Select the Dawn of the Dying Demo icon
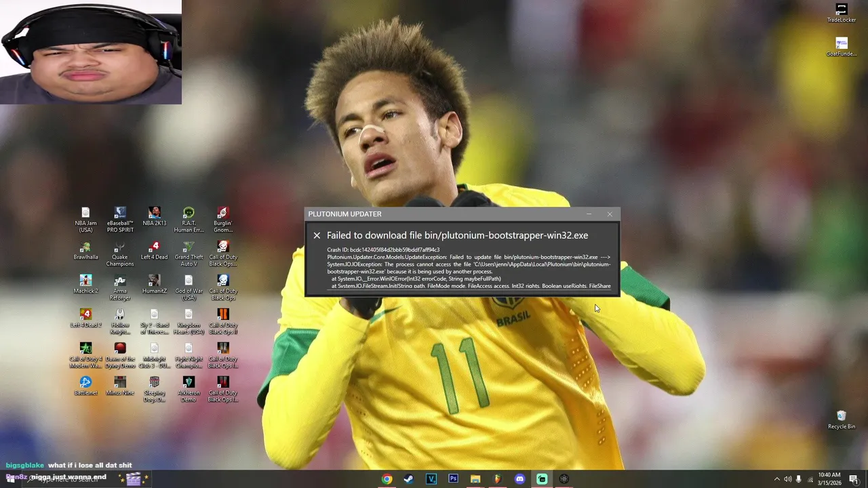 pyautogui.click(x=120, y=355)
